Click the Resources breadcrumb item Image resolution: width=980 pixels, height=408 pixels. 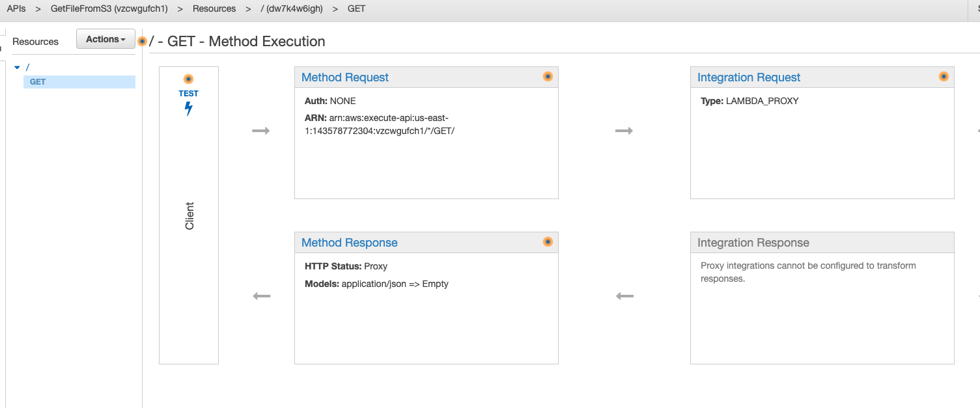tap(214, 9)
